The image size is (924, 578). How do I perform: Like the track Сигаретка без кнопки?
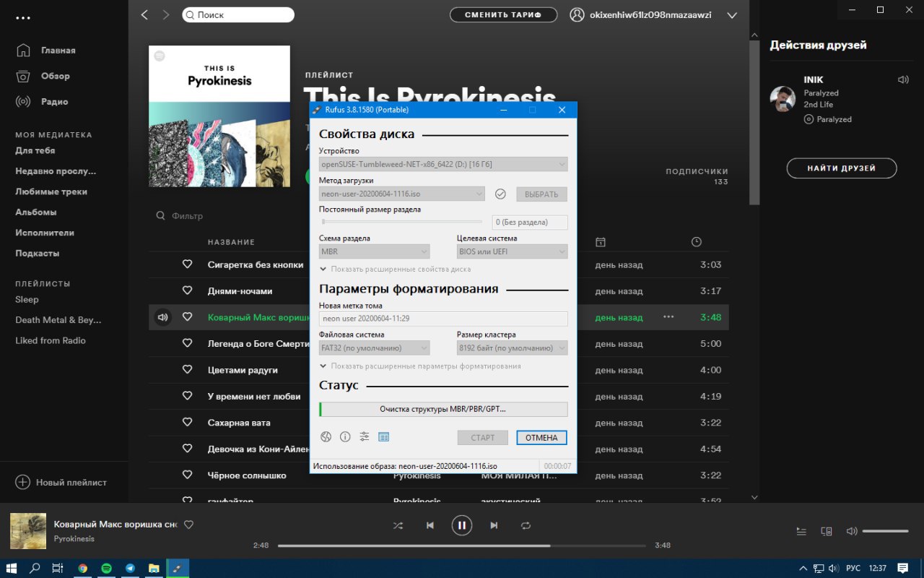click(x=187, y=264)
